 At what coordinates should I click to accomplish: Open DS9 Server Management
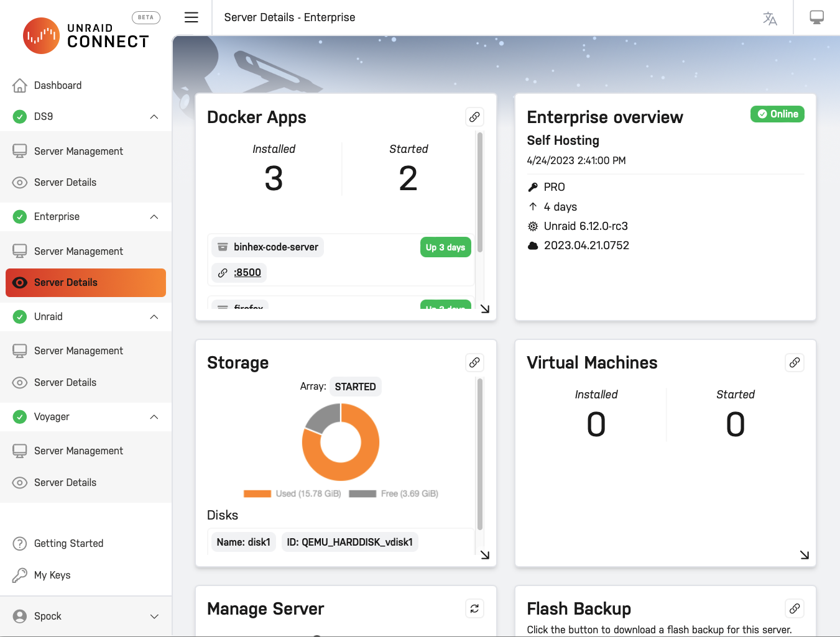tap(86, 151)
